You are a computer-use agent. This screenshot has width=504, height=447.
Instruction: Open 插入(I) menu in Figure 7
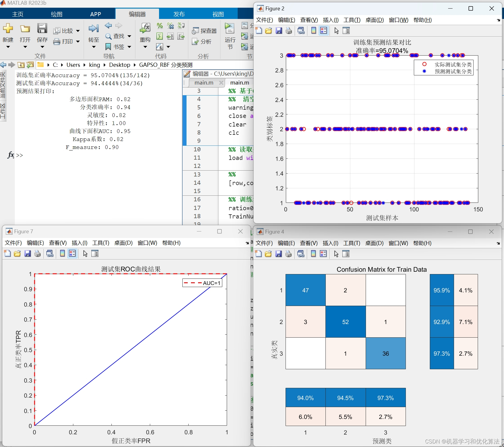click(x=80, y=243)
